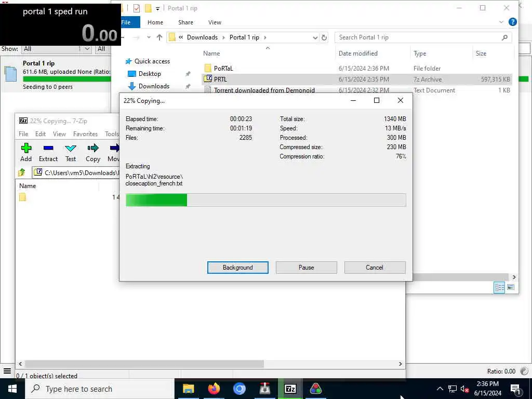Expand the Explorer ribbon chevron
This screenshot has height=399, width=532.
[x=501, y=22]
